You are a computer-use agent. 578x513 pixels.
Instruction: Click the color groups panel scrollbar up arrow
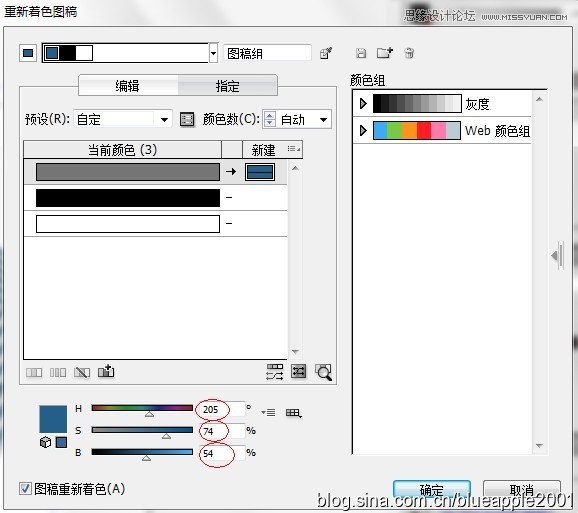tap(539, 99)
